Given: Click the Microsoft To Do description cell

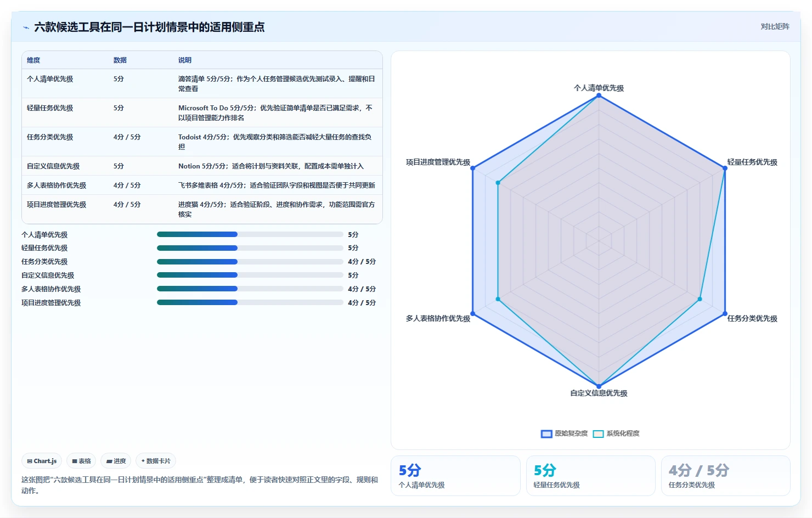Looking at the screenshot, I should [277, 112].
